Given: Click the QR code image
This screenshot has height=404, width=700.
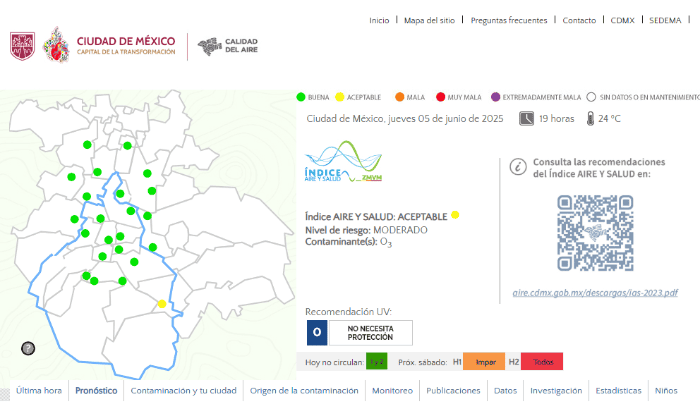Looking at the screenshot, I should pos(594,231).
